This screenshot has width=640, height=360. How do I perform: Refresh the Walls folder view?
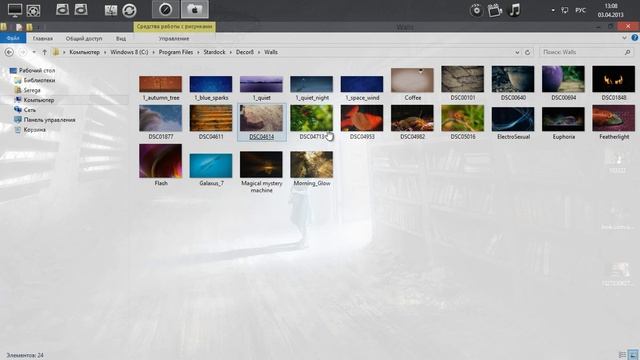(x=527, y=52)
